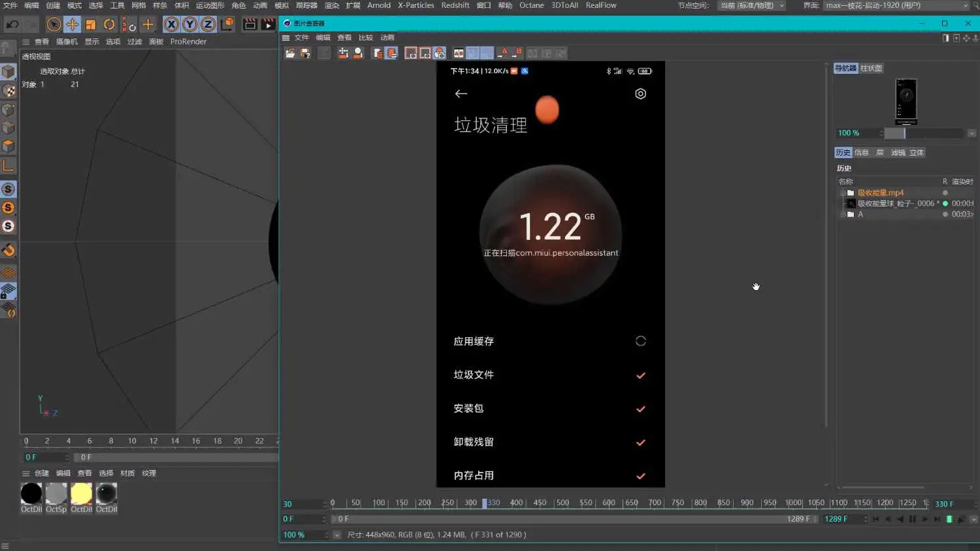This screenshot has height=551, width=980.
Task: Open the 动画 menu in Picture Viewer
Action: click(x=387, y=37)
